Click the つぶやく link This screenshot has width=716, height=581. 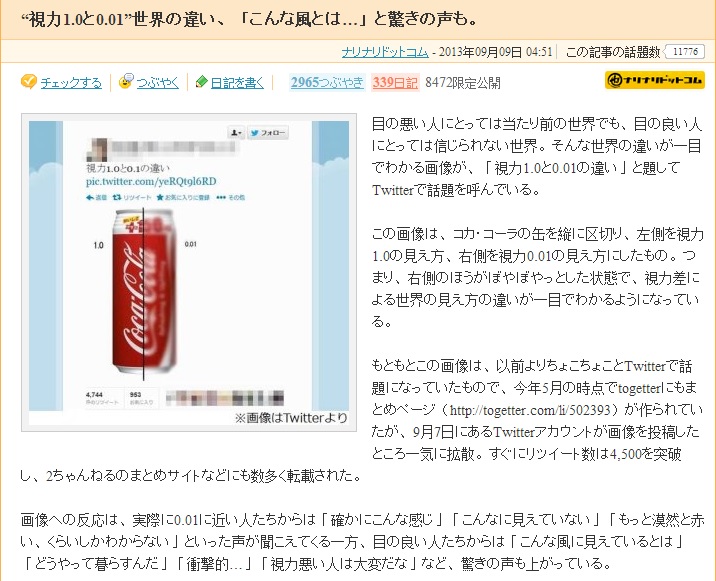coord(158,83)
